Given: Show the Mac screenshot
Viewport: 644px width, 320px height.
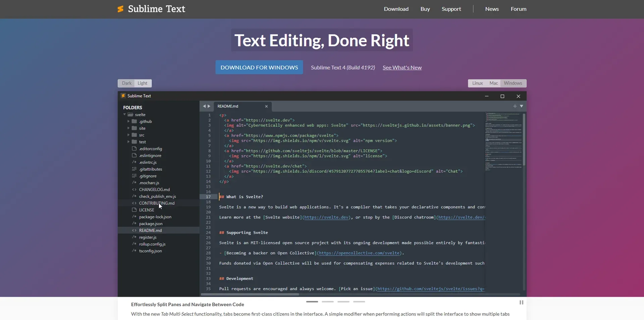Looking at the screenshot, I should pos(493,83).
